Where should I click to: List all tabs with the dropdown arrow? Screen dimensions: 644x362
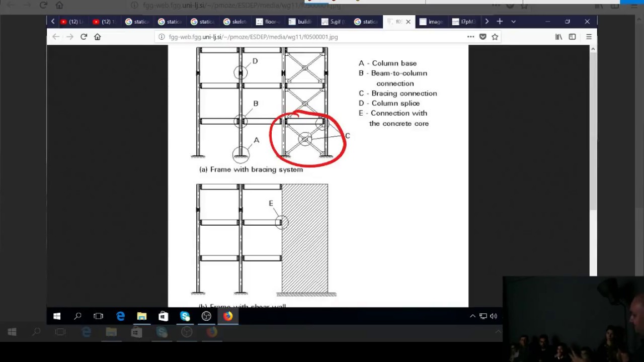point(513,22)
